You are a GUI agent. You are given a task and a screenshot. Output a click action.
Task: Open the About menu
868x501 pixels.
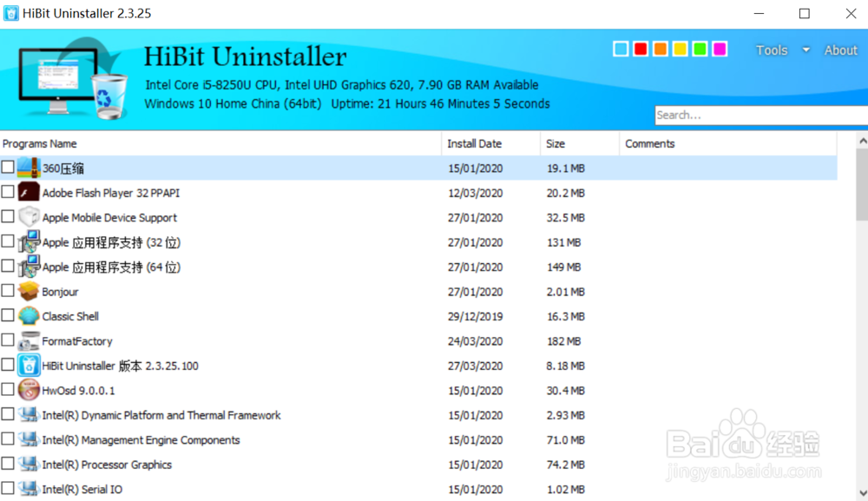pos(840,49)
